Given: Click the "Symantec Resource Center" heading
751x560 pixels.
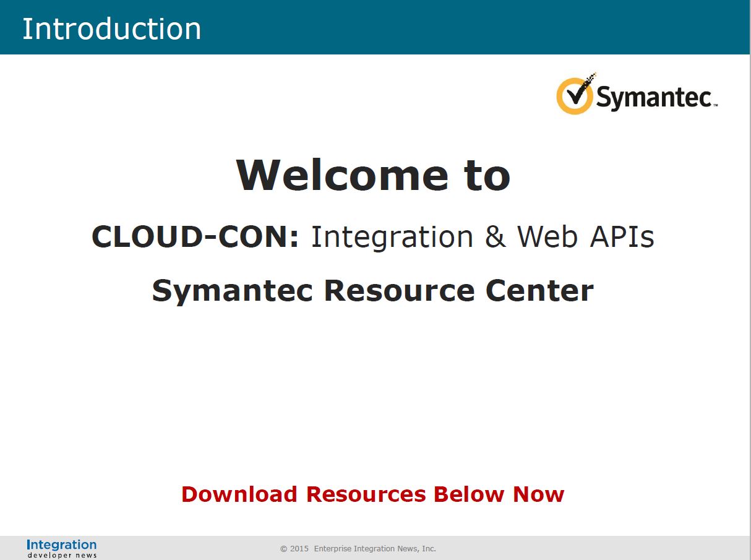Looking at the screenshot, I should tap(373, 290).
